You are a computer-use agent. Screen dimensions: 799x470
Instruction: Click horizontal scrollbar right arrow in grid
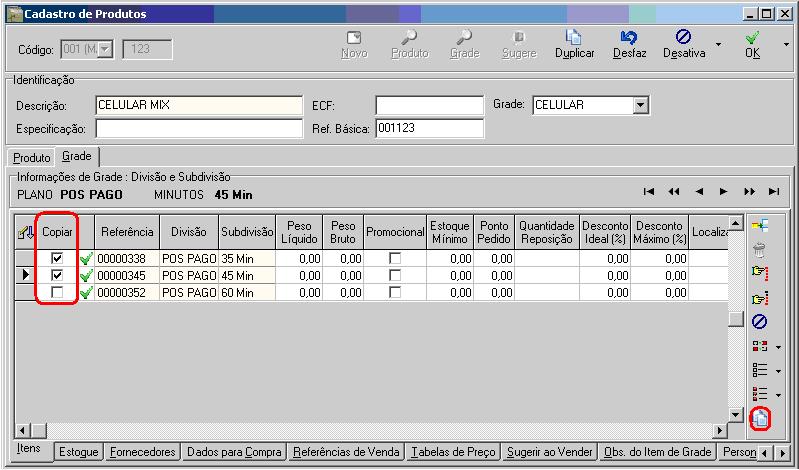point(719,431)
